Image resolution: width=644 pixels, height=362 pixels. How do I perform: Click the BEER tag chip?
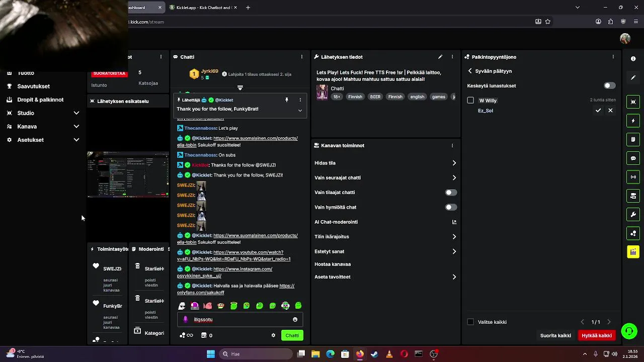click(x=375, y=97)
